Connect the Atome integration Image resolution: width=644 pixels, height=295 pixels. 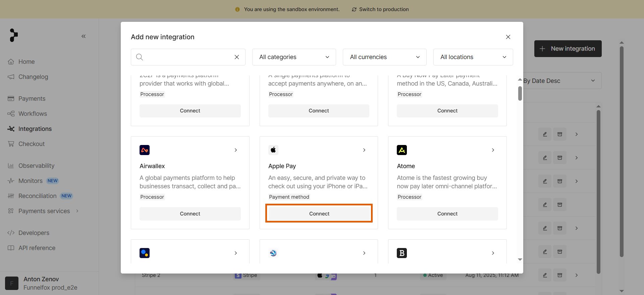pos(447,214)
